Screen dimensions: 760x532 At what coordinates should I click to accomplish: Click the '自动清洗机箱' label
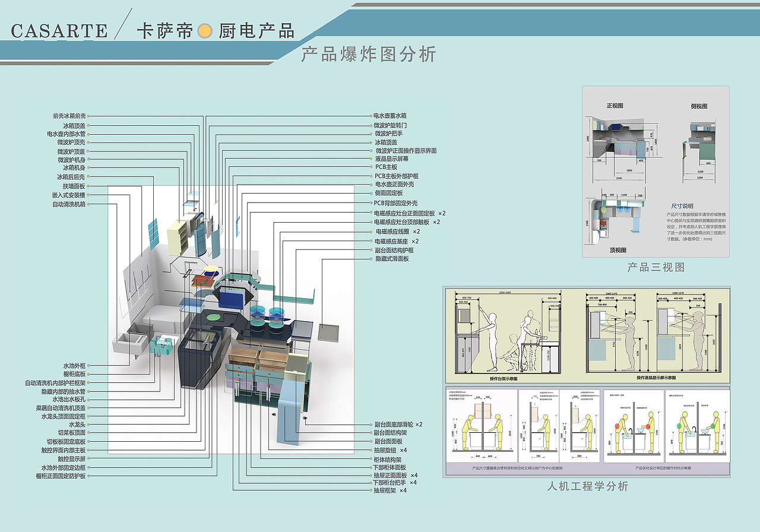(69, 204)
